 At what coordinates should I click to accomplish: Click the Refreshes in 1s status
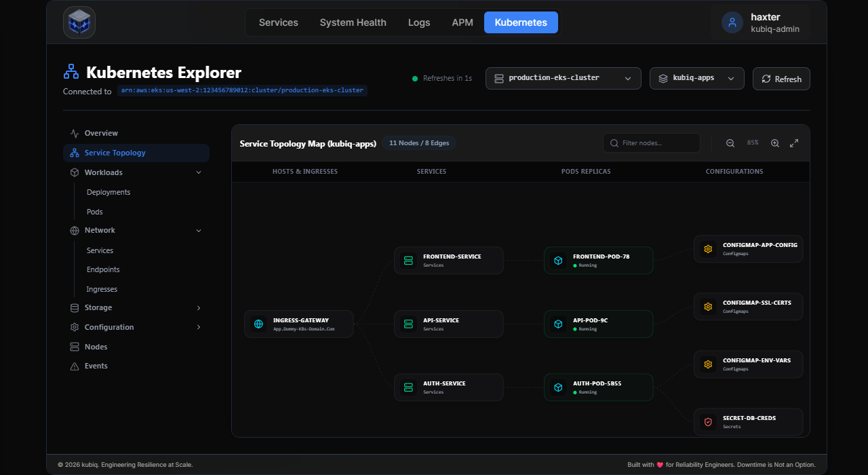click(x=442, y=78)
